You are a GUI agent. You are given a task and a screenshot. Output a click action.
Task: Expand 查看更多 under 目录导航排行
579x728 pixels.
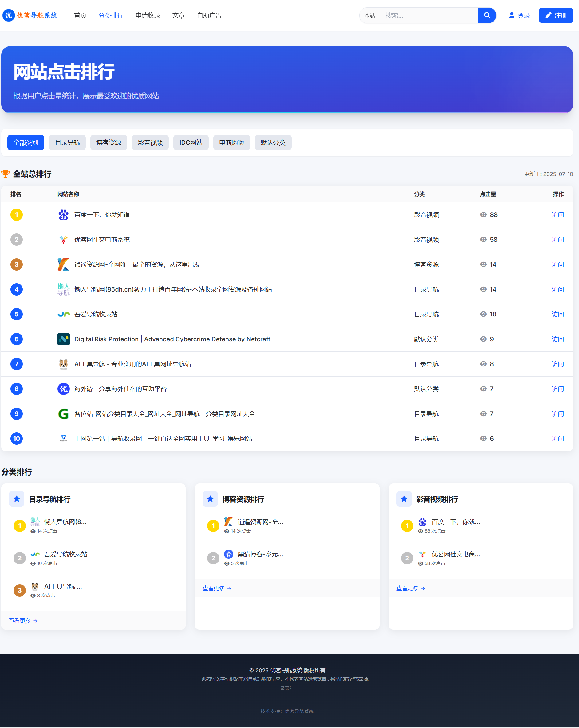pyautogui.click(x=23, y=620)
